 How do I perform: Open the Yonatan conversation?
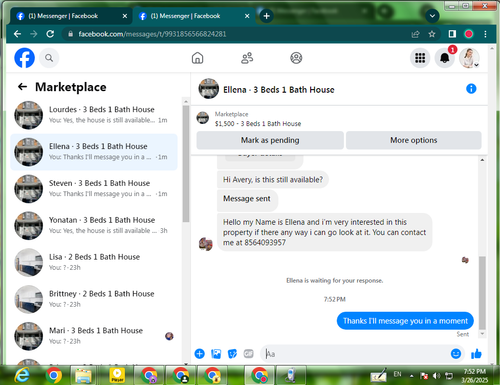tap(94, 226)
